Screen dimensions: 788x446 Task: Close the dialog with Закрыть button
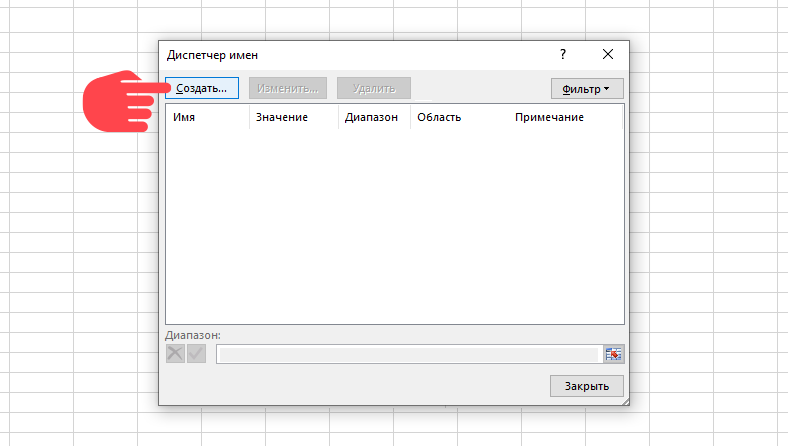click(x=587, y=386)
